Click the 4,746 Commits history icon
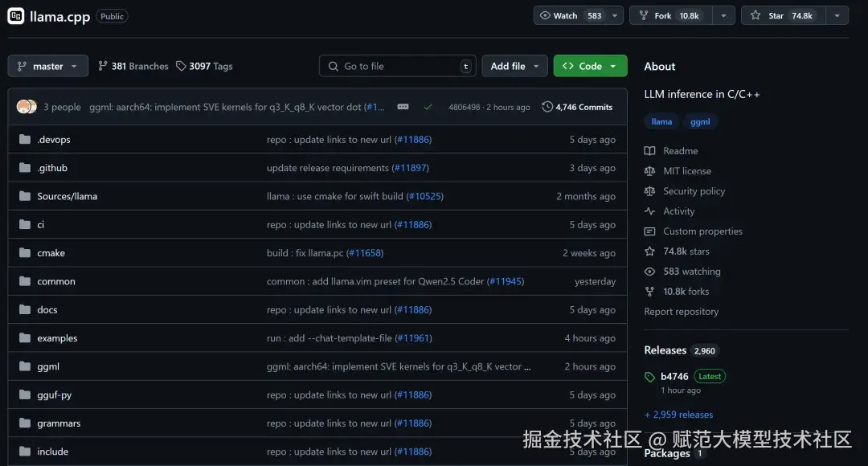The image size is (868, 466). click(546, 106)
